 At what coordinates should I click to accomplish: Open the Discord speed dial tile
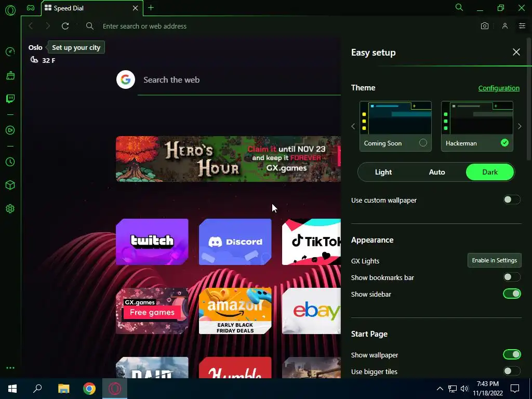235,242
